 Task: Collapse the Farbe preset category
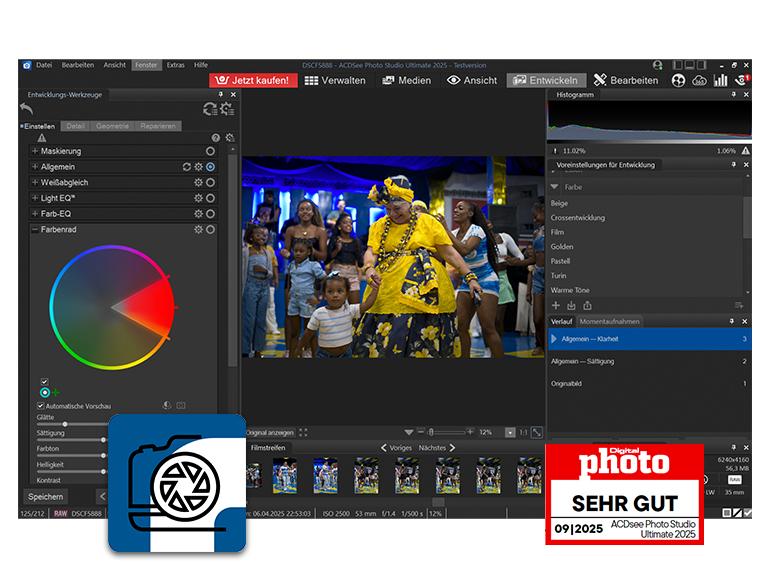pyautogui.click(x=554, y=187)
